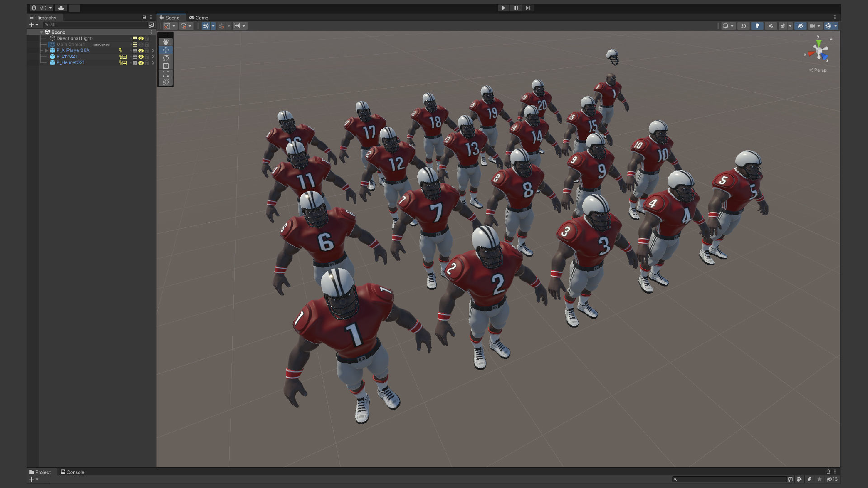Toggle hidden objects scene visibility
Screen dimensions: 868x488
pyautogui.click(x=800, y=26)
